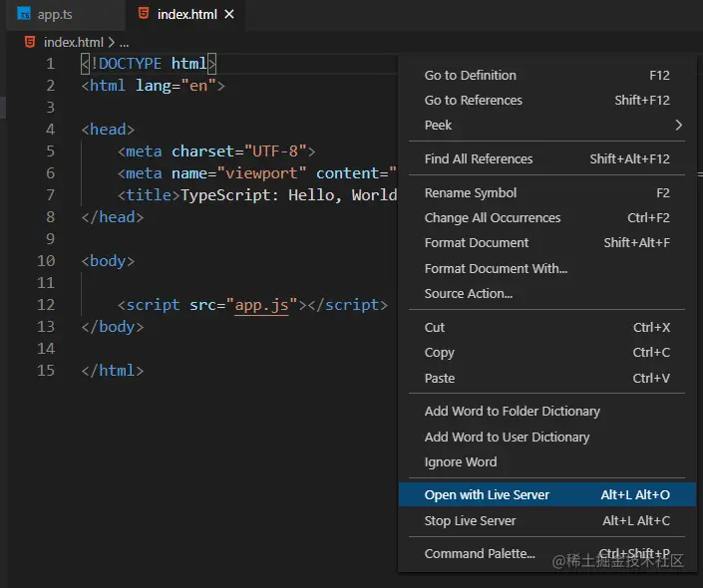
Task: Select Find All References
Action: (x=547, y=158)
